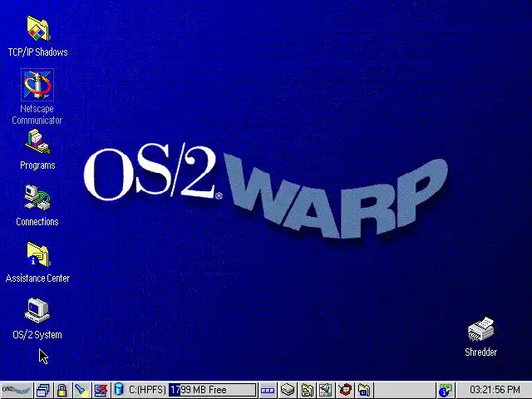The width and height of the screenshot is (532, 399).
Task: Open the information icon near the clock
Action: point(446,390)
